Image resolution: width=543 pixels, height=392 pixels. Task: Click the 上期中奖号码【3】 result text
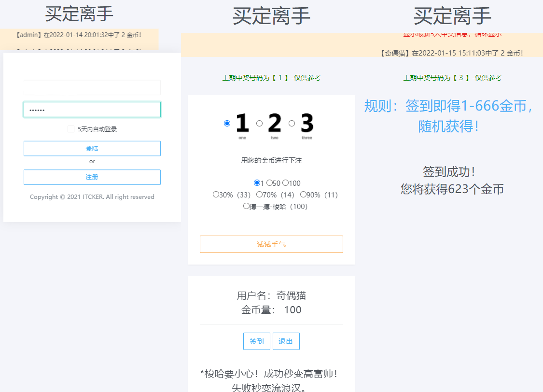[x=452, y=78]
